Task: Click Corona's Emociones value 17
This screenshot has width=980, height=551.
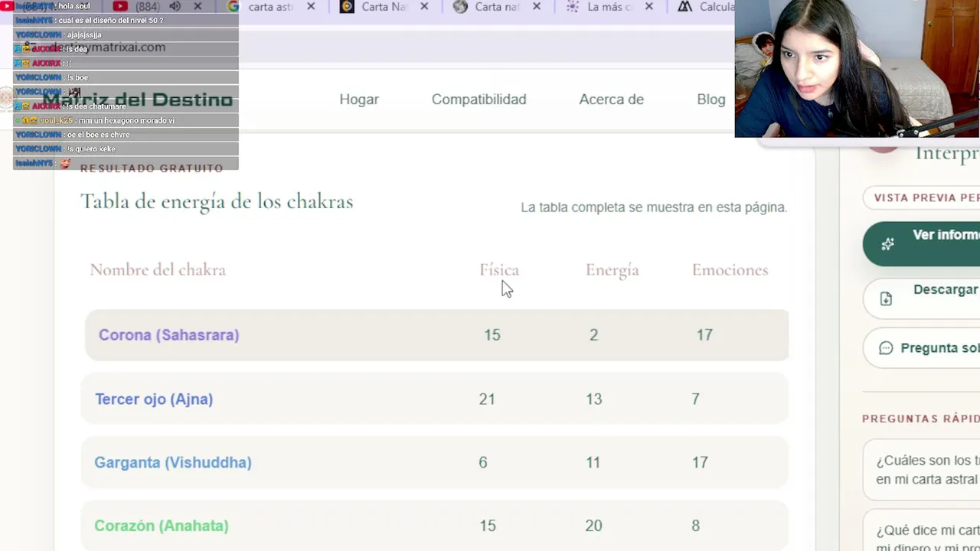Action: click(x=704, y=335)
